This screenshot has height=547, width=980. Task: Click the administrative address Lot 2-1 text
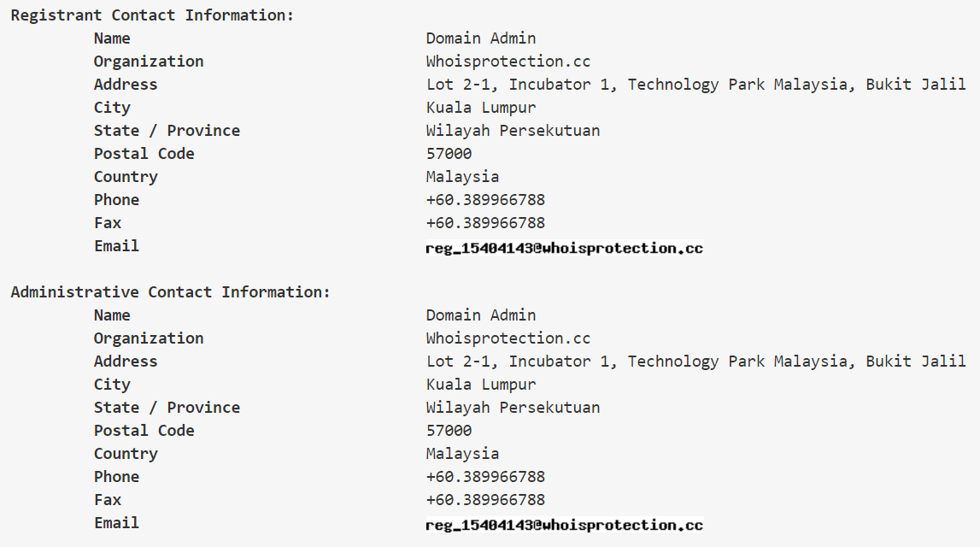(x=695, y=362)
